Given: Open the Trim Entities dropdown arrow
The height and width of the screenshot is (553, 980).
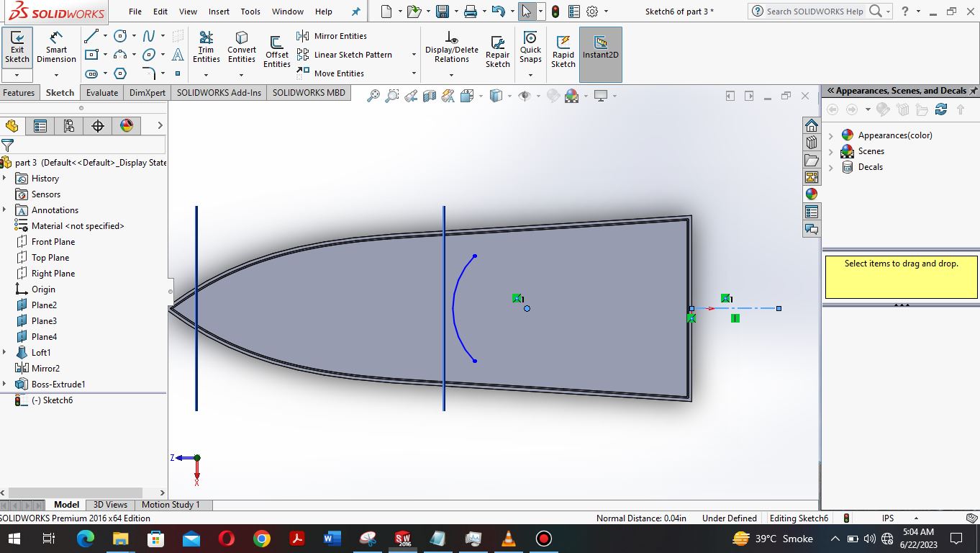Looking at the screenshot, I should click(x=206, y=75).
